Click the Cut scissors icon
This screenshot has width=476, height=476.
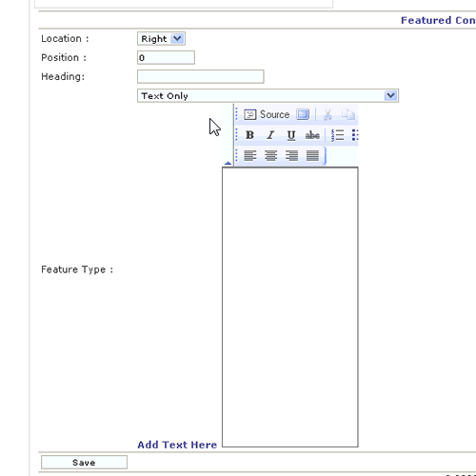[x=327, y=114]
